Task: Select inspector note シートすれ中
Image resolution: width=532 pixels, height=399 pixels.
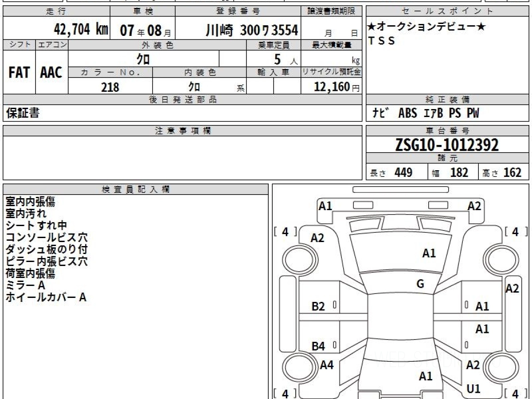Action: tap(36, 226)
